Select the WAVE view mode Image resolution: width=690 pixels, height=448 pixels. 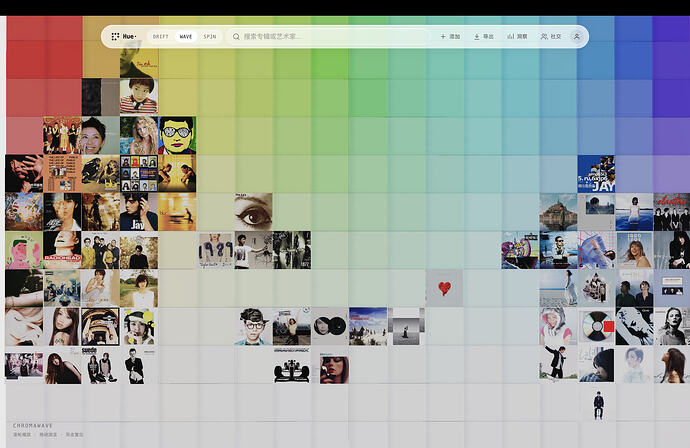click(186, 37)
